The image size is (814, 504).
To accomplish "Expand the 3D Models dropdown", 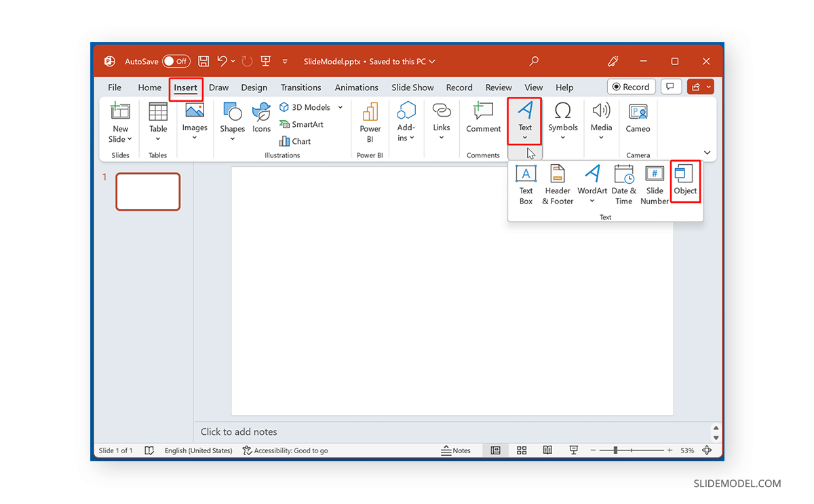I will [340, 106].
